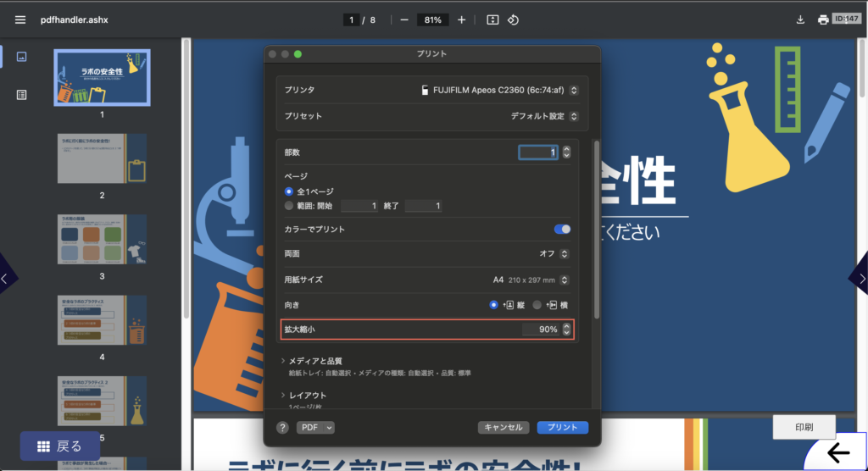
Task: Click the printer icon in viewer toolbar
Action: [823, 20]
